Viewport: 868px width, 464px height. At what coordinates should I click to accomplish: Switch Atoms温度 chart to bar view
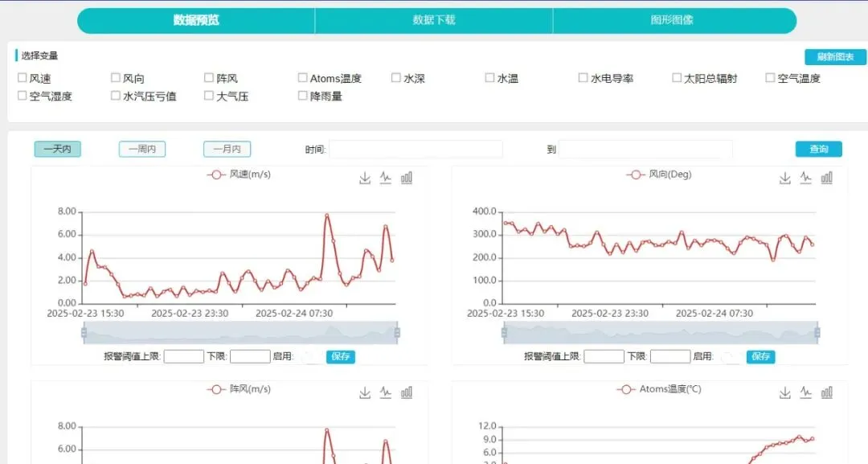pos(827,393)
